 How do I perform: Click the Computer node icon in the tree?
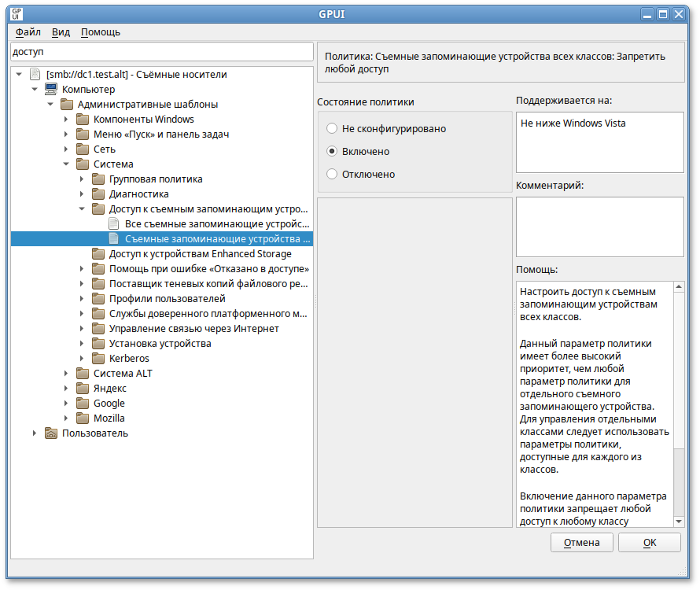pos(51,90)
